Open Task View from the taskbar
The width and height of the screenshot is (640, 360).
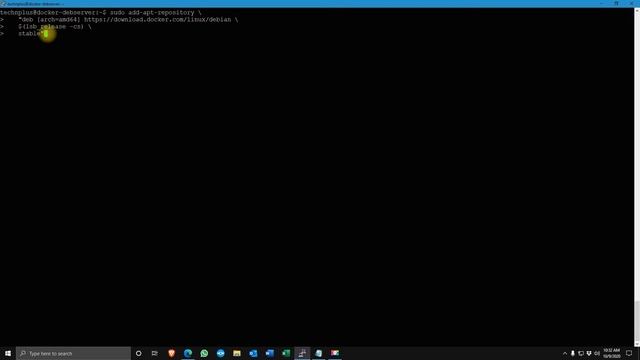[x=155, y=353]
